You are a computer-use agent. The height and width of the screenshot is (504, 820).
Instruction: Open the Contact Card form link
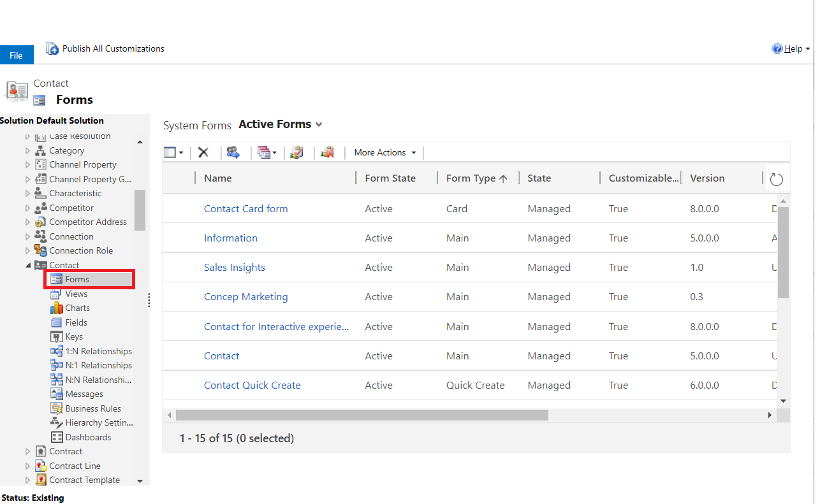click(245, 208)
